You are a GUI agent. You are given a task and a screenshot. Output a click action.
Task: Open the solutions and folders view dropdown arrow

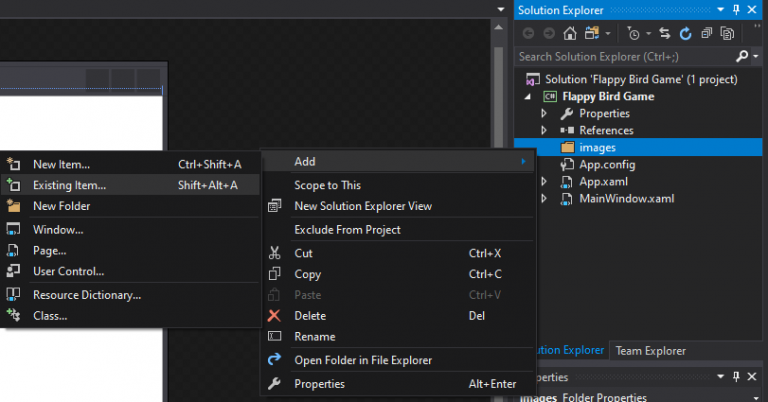tap(608, 34)
